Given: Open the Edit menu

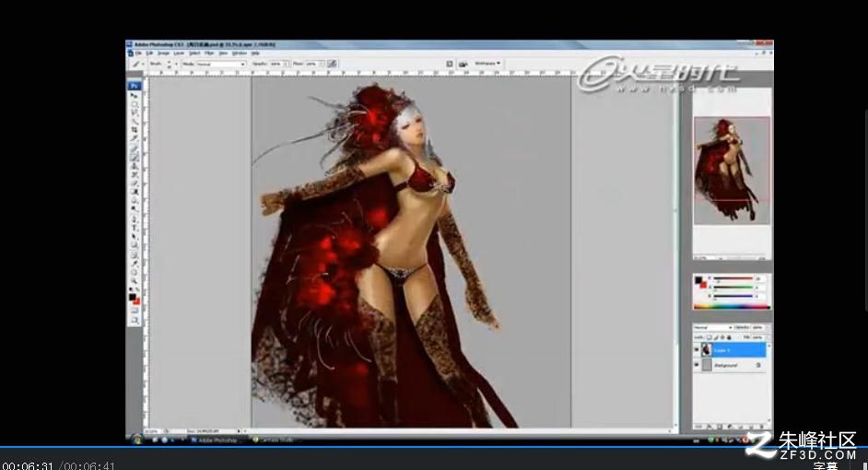Looking at the screenshot, I should (149, 53).
